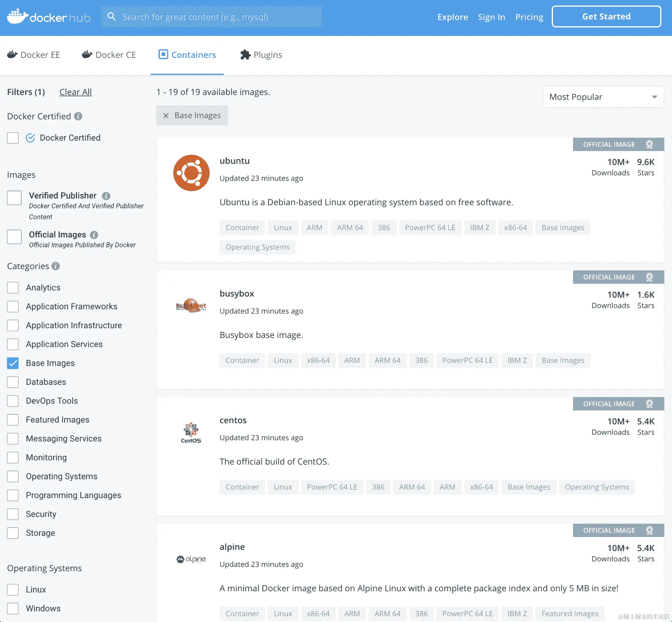This screenshot has height=622, width=672.
Task: Focus the search for great content field
Action: [219, 17]
